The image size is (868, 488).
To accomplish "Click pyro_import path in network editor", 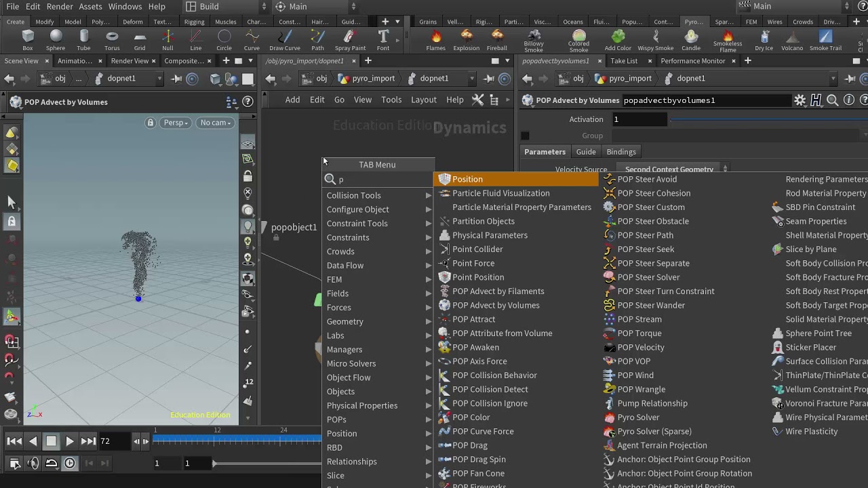I will [x=373, y=78].
